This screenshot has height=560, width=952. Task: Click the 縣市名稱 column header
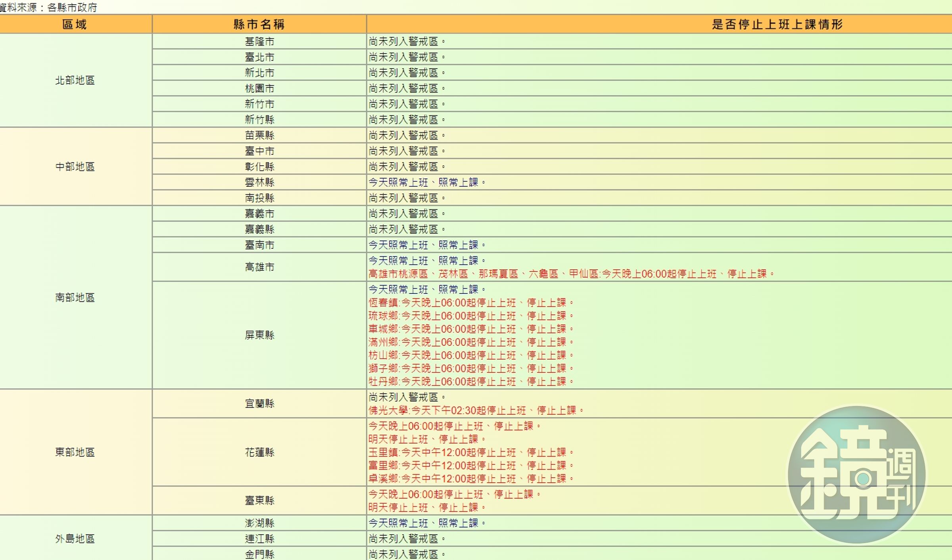coord(259,24)
